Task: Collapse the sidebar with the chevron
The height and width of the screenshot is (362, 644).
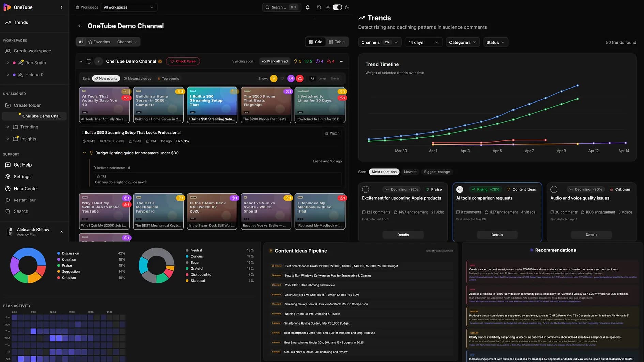Action: coord(61,7)
